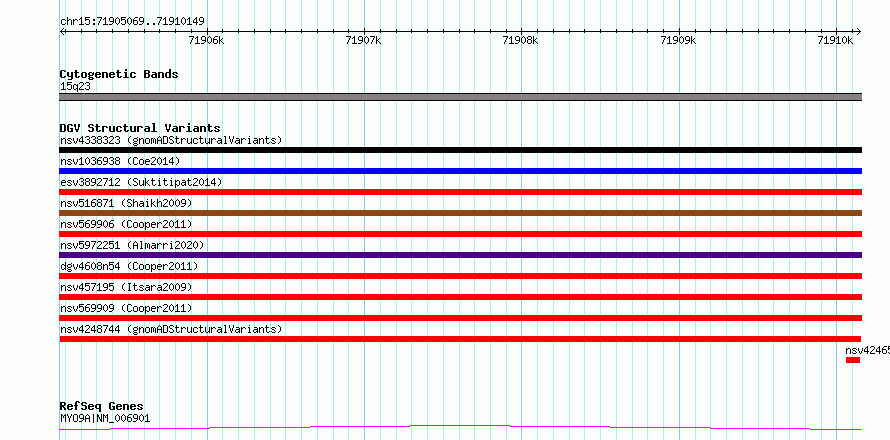The image size is (890, 440).
Task: Click the black nsv4338323 variant bar
Action: [x=461, y=150]
